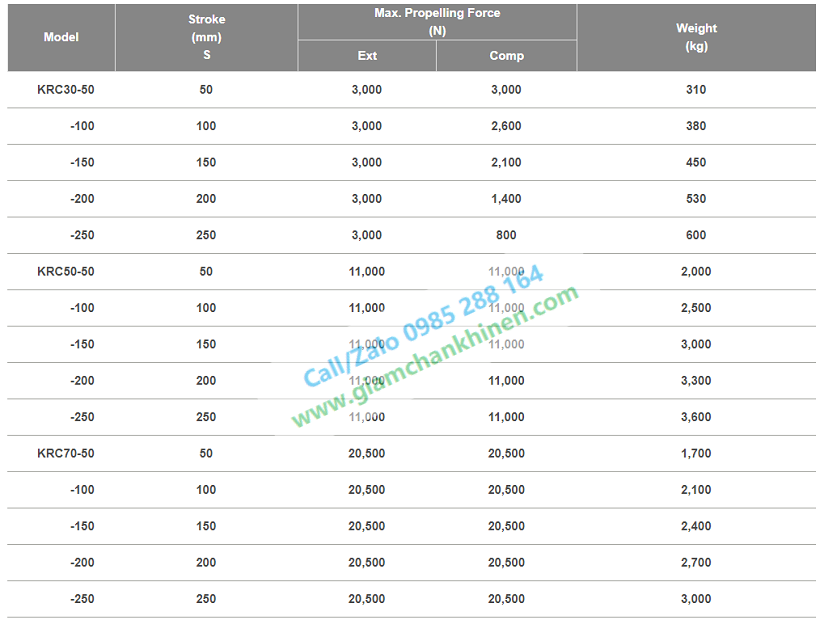Click the KRC30-50 model cell
The width and height of the screenshot is (820, 620).
[x=66, y=89]
